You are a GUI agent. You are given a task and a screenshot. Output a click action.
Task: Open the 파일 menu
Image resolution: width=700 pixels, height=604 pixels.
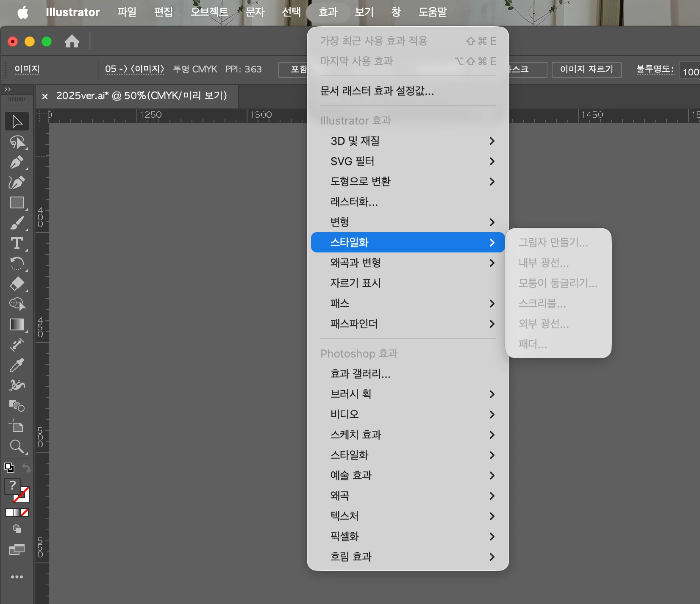(x=127, y=12)
